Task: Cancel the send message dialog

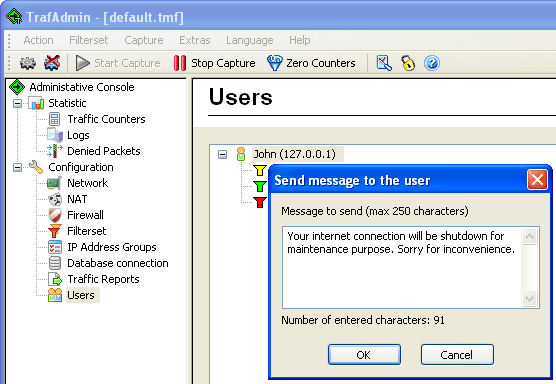Action: (457, 354)
